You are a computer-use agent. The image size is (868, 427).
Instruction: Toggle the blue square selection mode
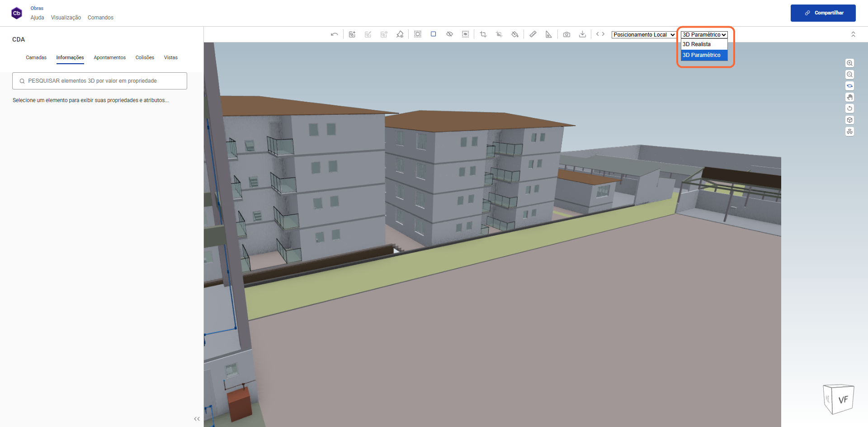(x=433, y=34)
